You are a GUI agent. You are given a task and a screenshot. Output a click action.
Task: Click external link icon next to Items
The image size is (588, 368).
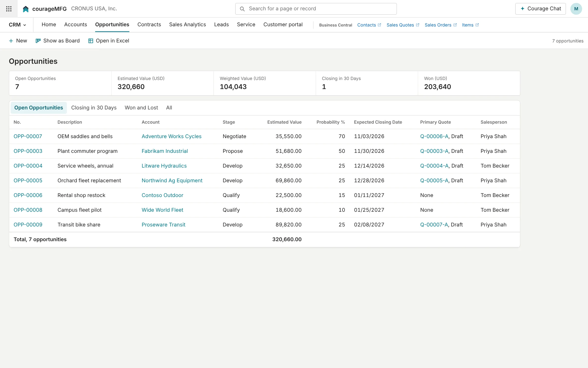(x=477, y=25)
